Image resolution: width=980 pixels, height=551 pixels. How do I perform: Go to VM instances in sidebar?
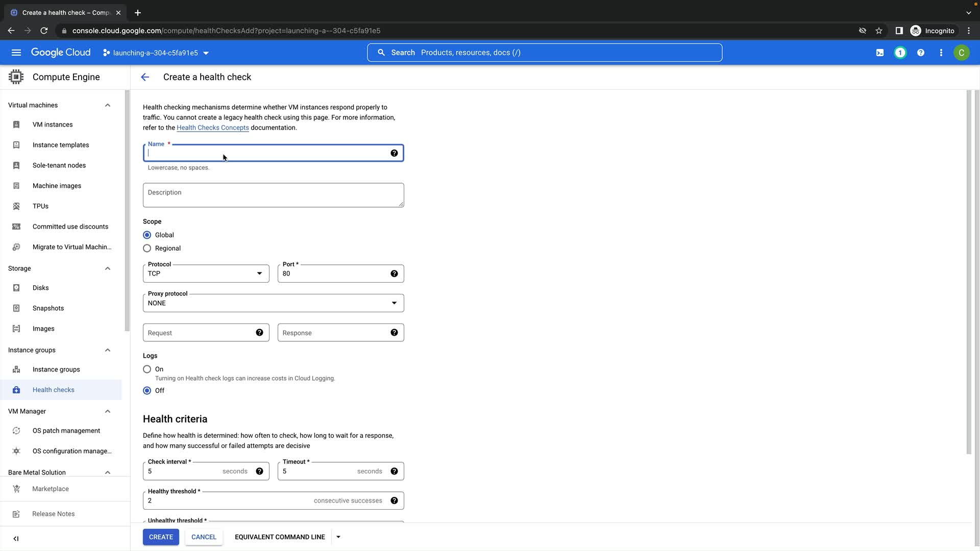(53, 124)
